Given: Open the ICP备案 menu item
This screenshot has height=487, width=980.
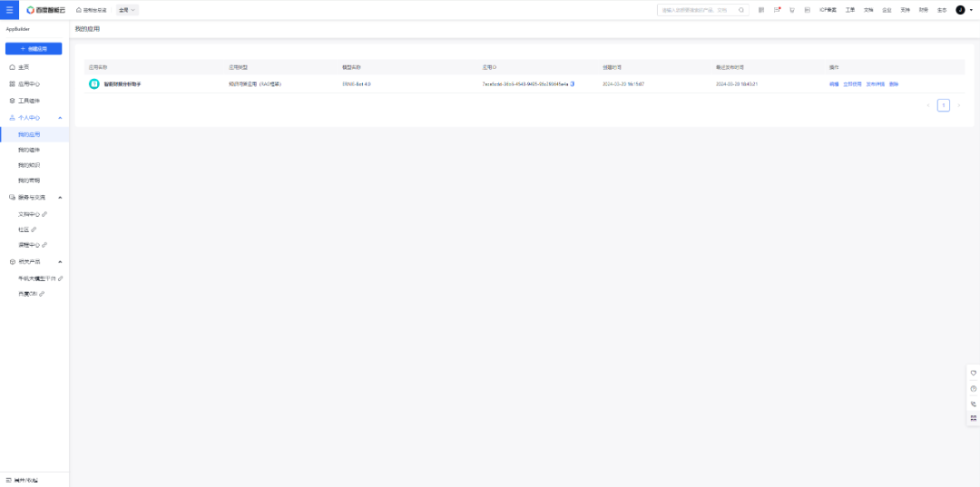Looking at the screenshot, I should point(828,10).
